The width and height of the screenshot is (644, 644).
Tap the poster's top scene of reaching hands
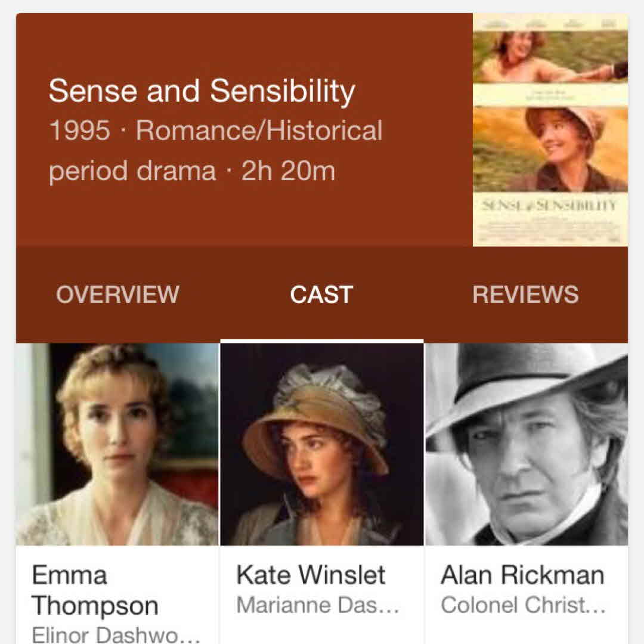pos(550,57)
